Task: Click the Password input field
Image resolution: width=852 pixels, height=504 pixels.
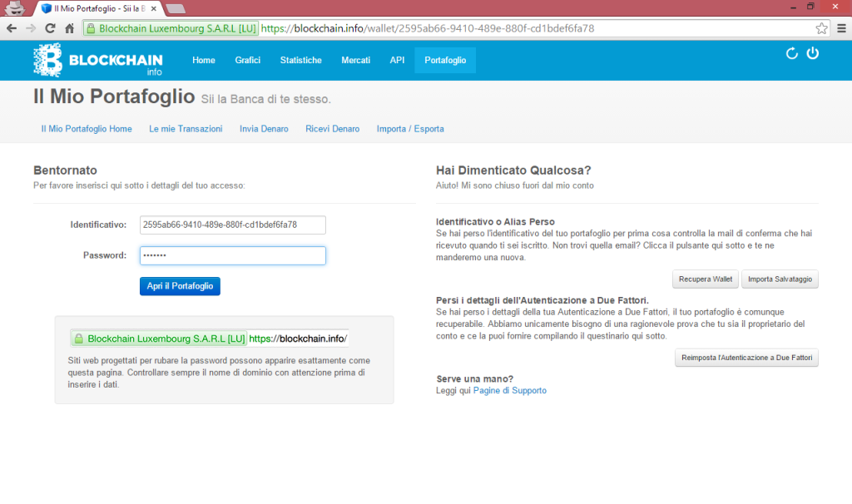Action: click(x=233, y=256)
